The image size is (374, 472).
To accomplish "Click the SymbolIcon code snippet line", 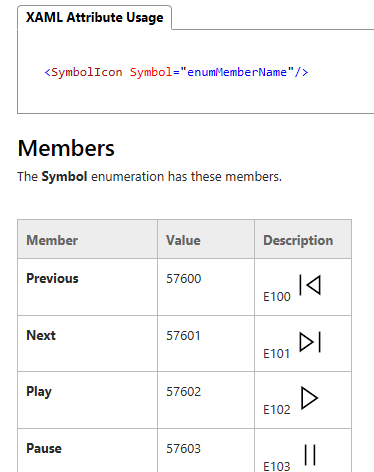I will (x=176, y=72).
